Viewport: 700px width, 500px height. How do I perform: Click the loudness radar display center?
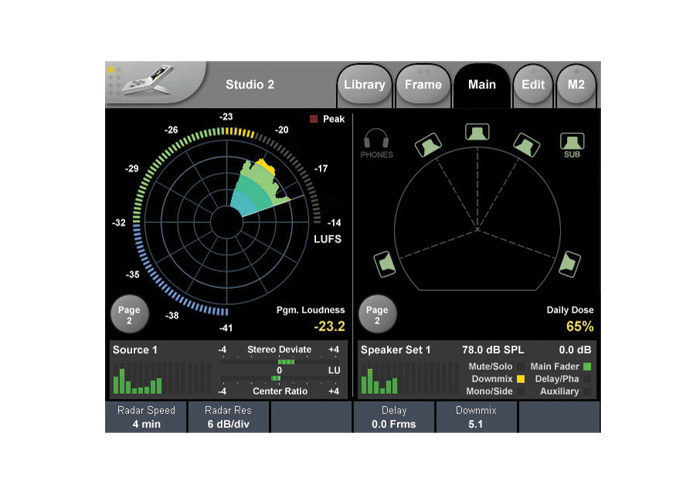[x=227, y=222]
